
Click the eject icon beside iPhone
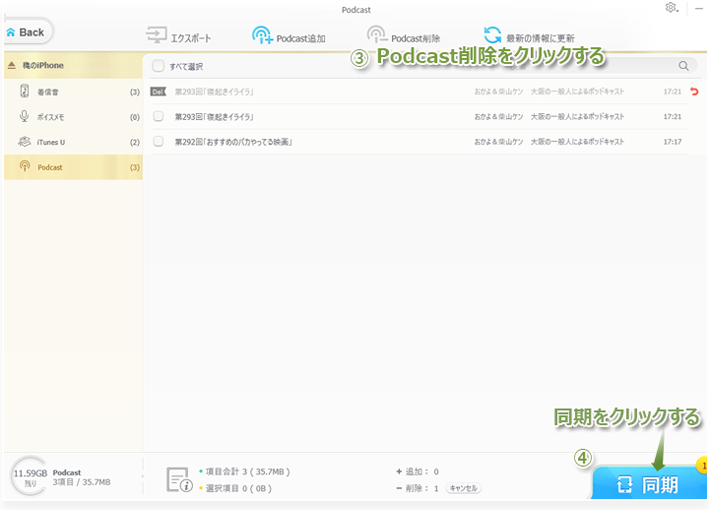(x=12, y=65)
